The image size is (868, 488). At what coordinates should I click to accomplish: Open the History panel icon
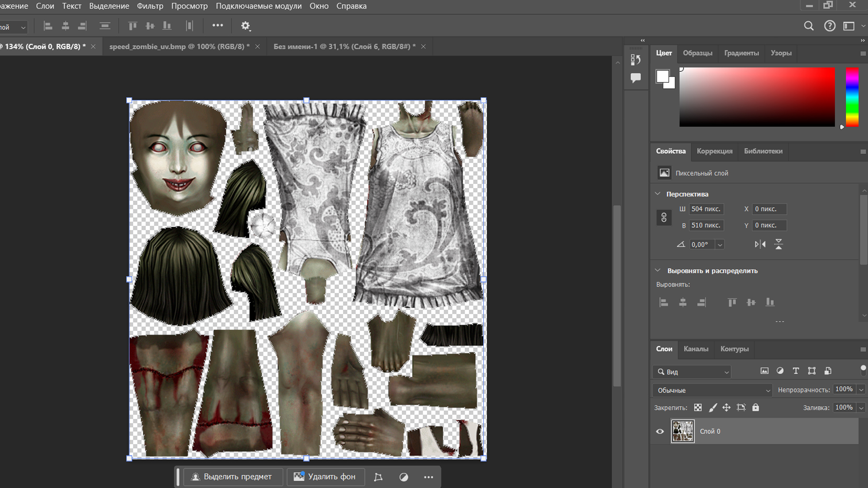tap(636, 60)
